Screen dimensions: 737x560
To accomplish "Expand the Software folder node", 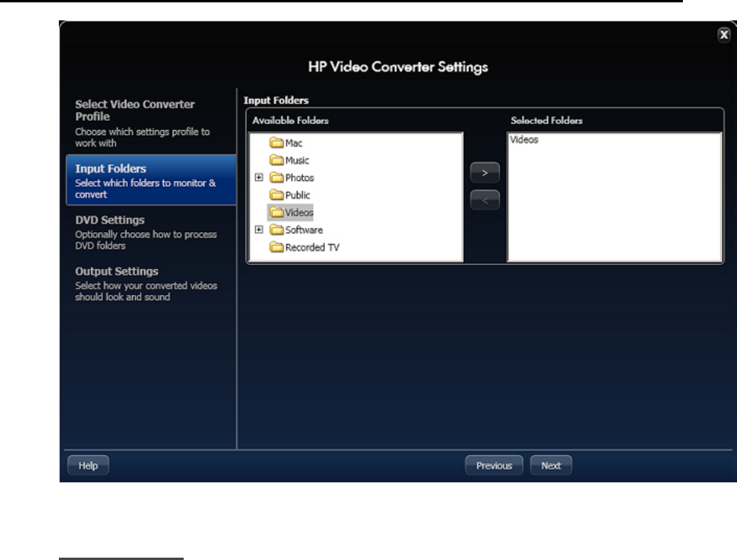I will [x=258, y=229].
